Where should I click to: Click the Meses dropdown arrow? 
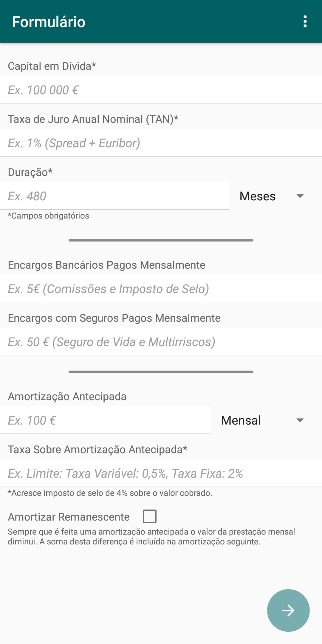tap(300, 196)
